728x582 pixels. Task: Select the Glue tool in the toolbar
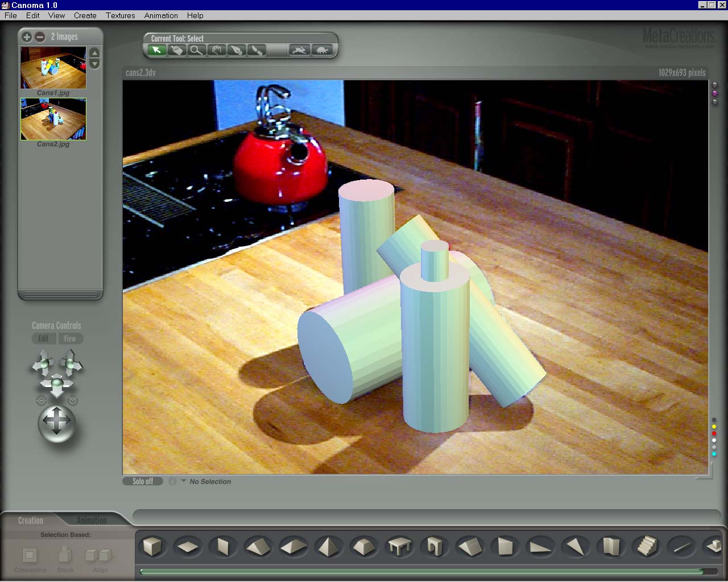177,51
